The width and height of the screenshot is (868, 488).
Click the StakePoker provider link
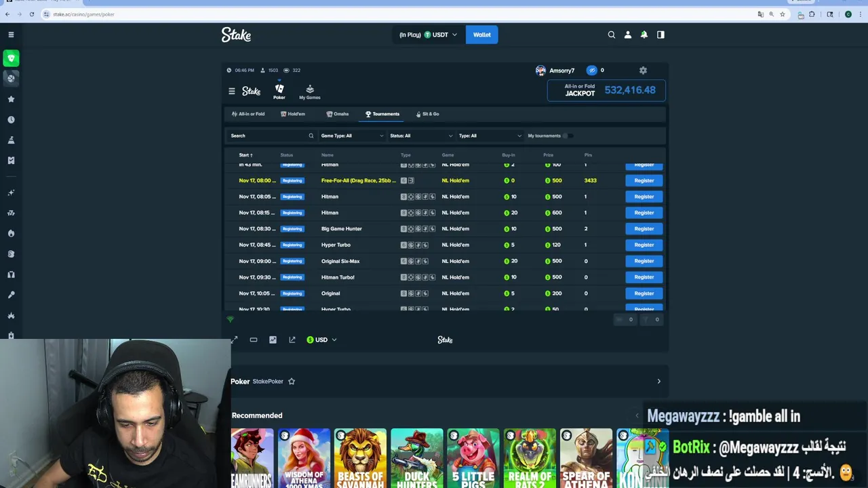click(x=268, y=382)
